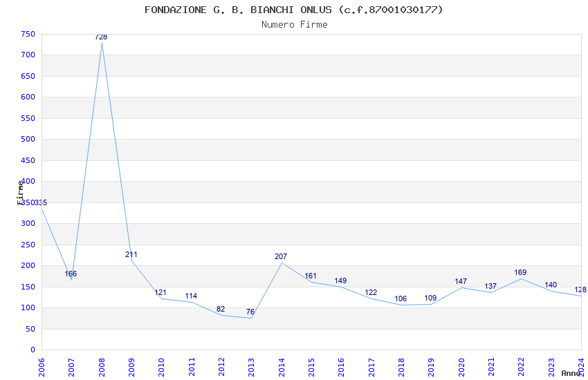Click the x-axis year label 2017
This screenshot has height=380, width=588.
(x=371, y=367)
